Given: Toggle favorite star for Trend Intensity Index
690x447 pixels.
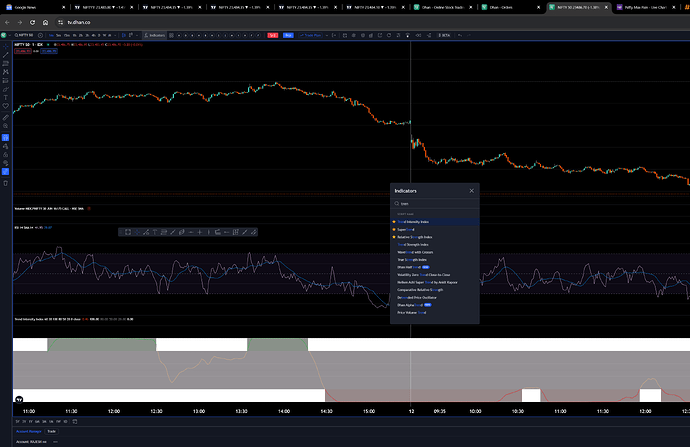Looking at the screenshot, I should point(394,222).
